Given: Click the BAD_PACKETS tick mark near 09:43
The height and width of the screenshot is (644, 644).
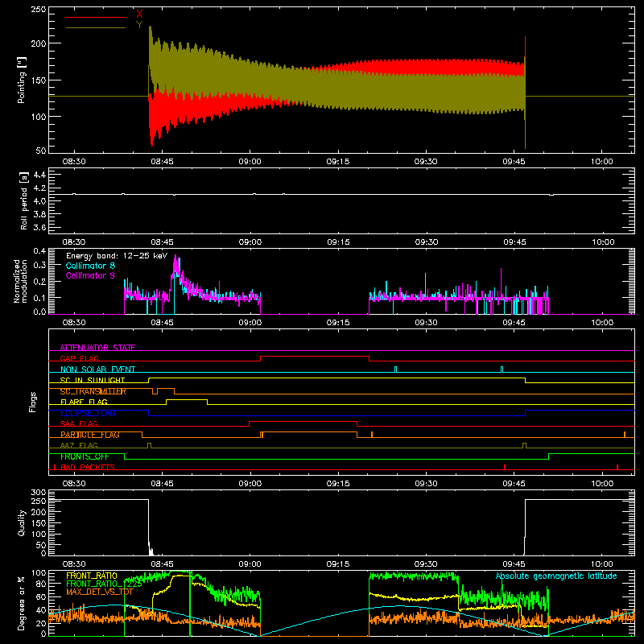Looking at the screenshot, I should coord(505,467).
